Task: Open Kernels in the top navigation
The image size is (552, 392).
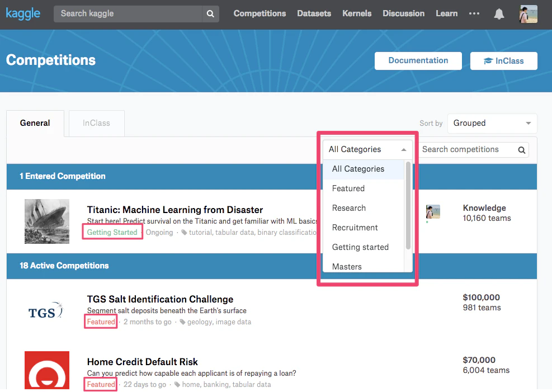Action: [x=357, y=13]
